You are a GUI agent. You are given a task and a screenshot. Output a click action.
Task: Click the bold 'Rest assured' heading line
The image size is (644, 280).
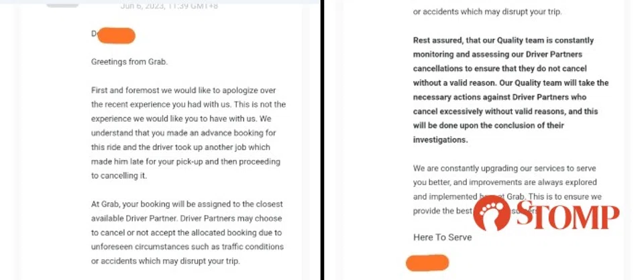502,41
